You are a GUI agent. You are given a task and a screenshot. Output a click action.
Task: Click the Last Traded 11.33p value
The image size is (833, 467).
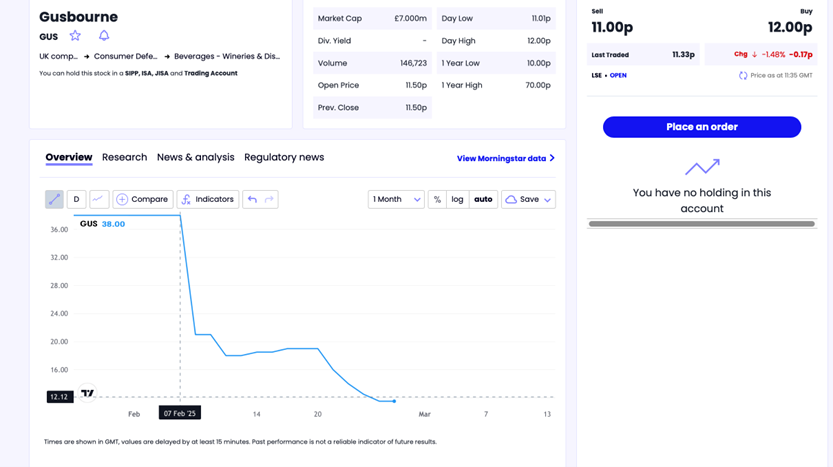(683, 54)
